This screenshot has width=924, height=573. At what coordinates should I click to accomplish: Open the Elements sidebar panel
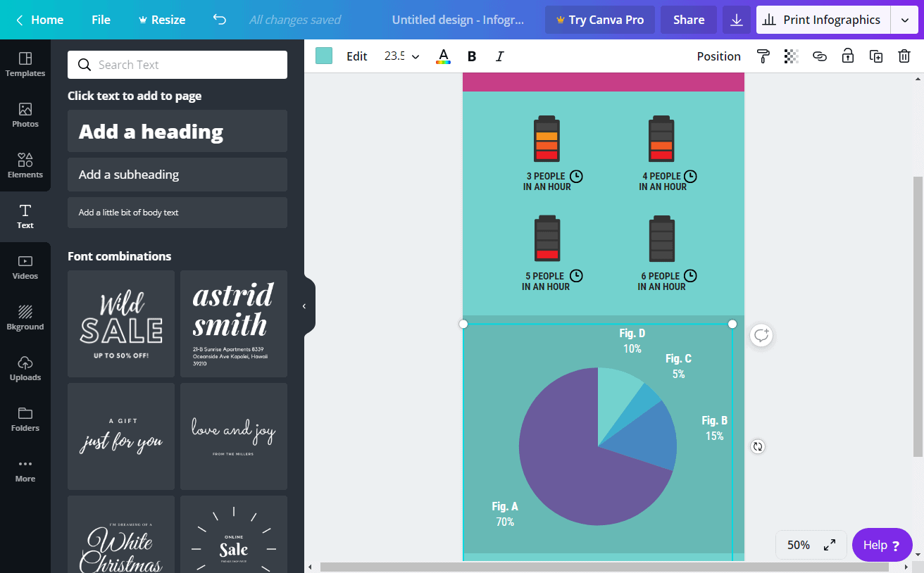(x=25, y=166)
